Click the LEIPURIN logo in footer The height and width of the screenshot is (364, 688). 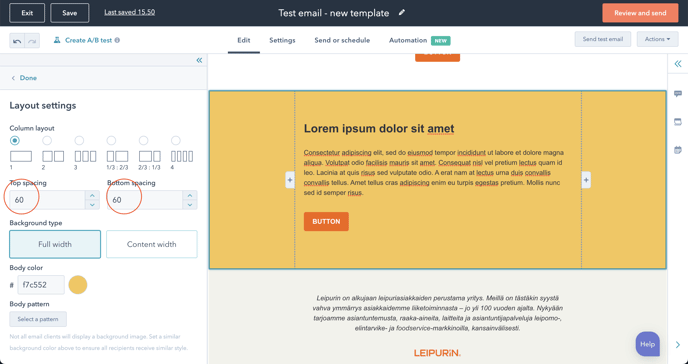tap(437, 353)
